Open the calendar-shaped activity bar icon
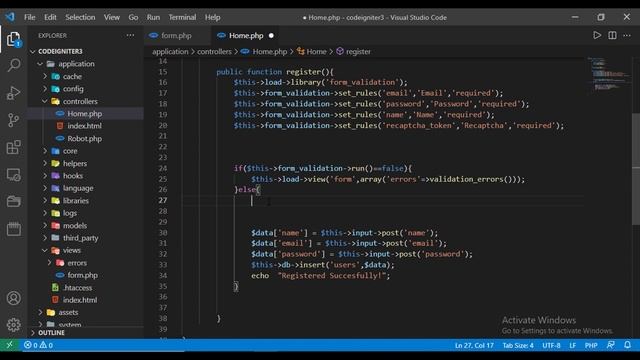The height and width of the screenshot is (360, 640). [13, 229]
